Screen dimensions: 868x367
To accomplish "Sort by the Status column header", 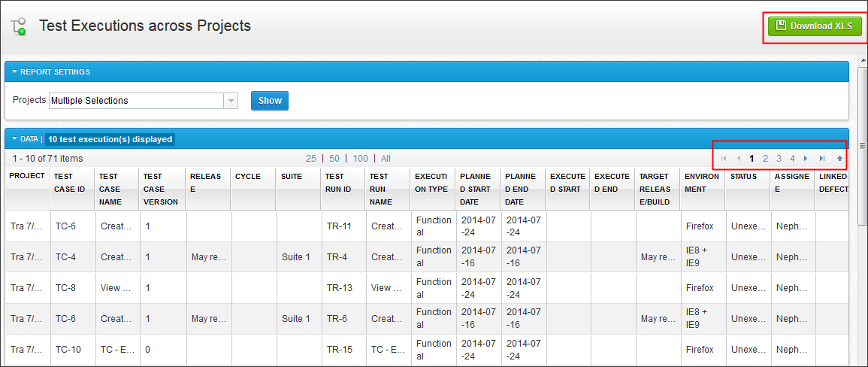I will [x=743, y=177].
